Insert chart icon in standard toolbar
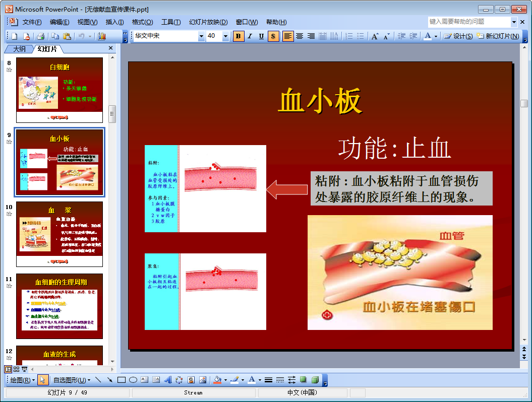 [x=102, y=36]
